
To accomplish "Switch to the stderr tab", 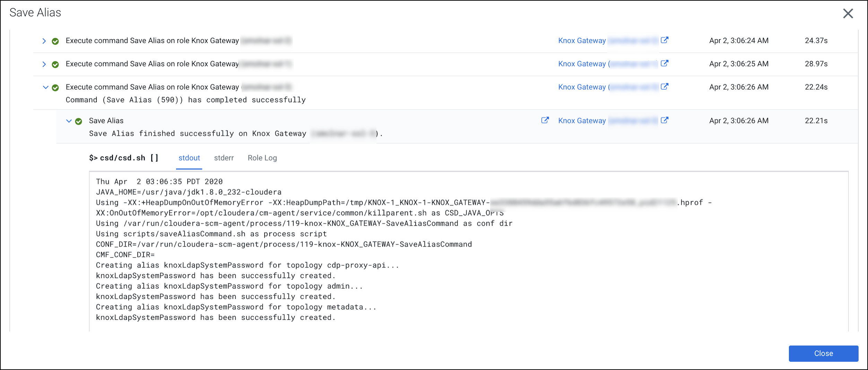I will click(x=224, y=158).
